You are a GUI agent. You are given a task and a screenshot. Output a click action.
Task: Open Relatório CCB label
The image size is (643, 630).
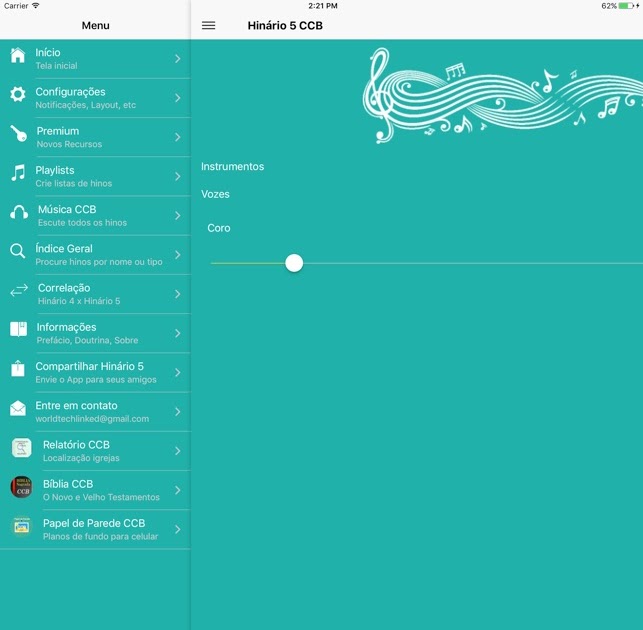pyautogui.click(x=76, y=445)
